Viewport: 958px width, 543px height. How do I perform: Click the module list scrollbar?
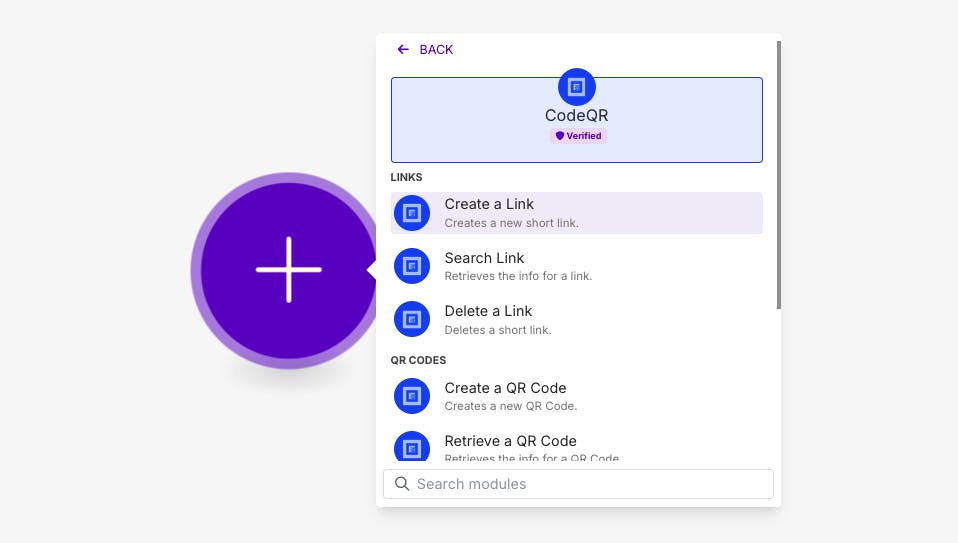778,175
